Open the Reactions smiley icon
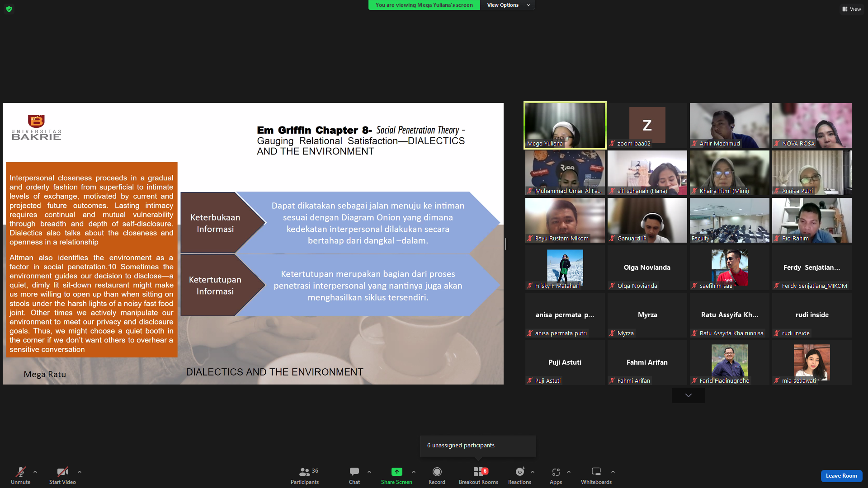 520,472
